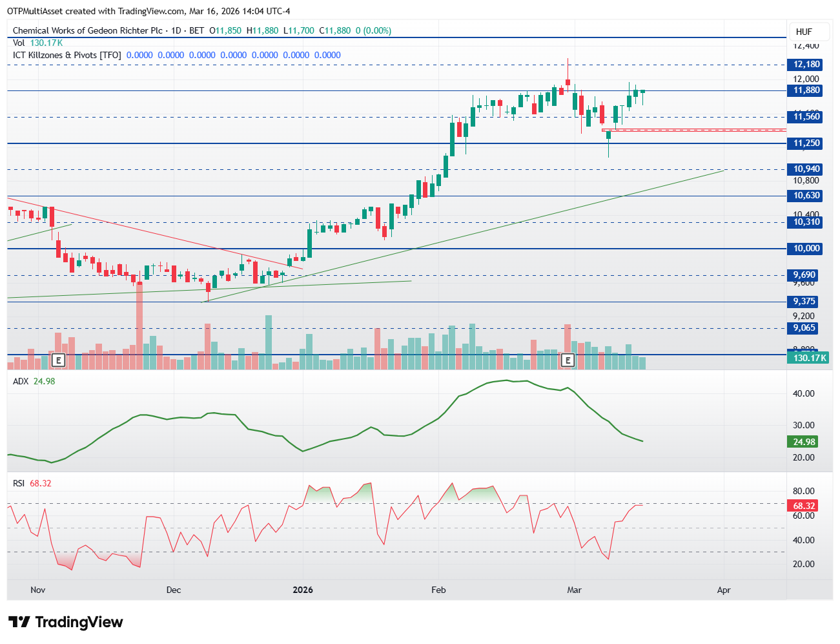Viewport: 840px width, 644px height.
Task: Click the 11,880 current price axis label
Action: pyautogui.click(x=806, y=90)
